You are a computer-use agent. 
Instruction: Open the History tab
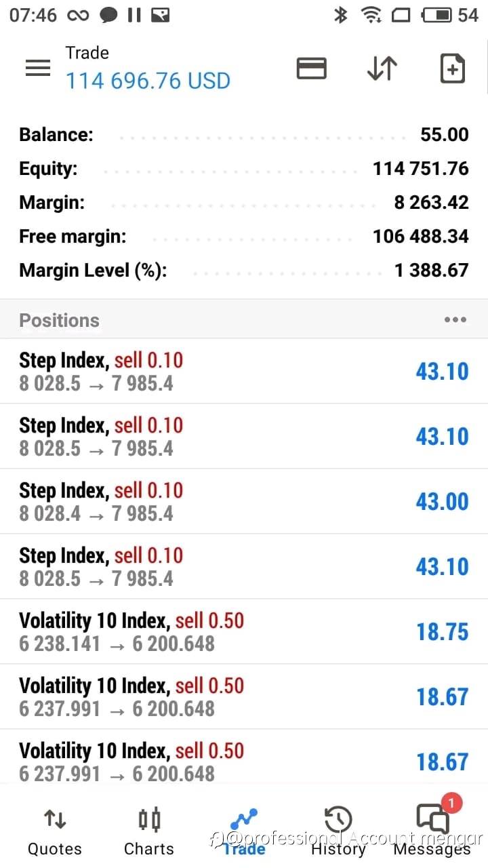[338, 831]
